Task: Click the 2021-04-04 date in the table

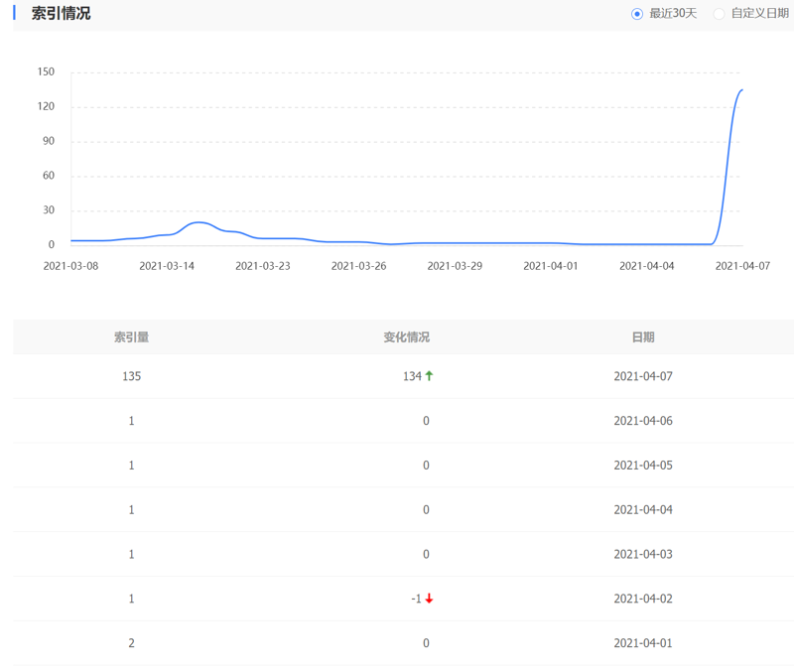Action: pyautogui.click(x=642, y=510)
